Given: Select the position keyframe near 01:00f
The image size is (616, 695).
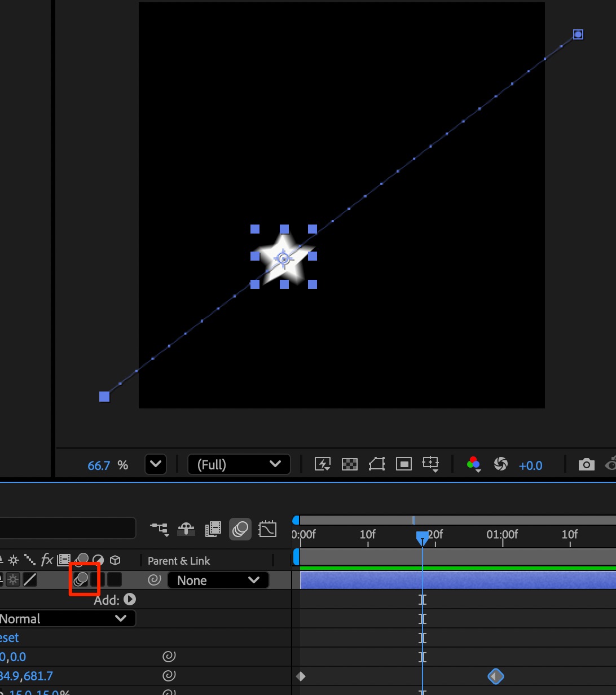Looking at the screenshot, I should (495, 676).
